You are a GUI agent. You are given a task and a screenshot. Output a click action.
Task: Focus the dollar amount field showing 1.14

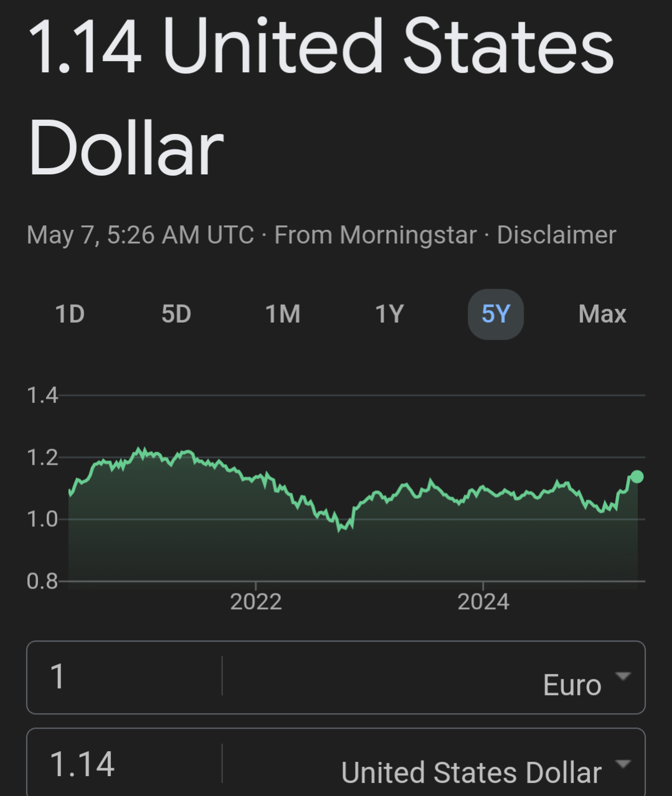pos(125,764)
